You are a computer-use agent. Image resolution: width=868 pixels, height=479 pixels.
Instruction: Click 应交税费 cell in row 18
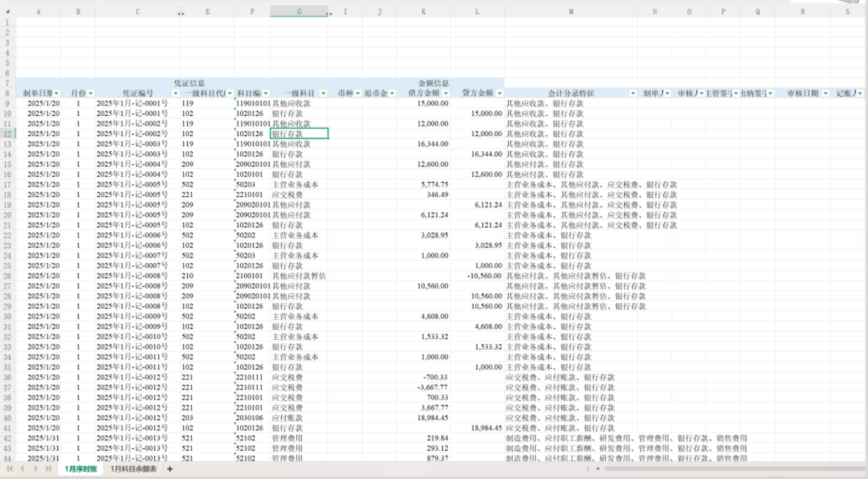tap(299, 195)
